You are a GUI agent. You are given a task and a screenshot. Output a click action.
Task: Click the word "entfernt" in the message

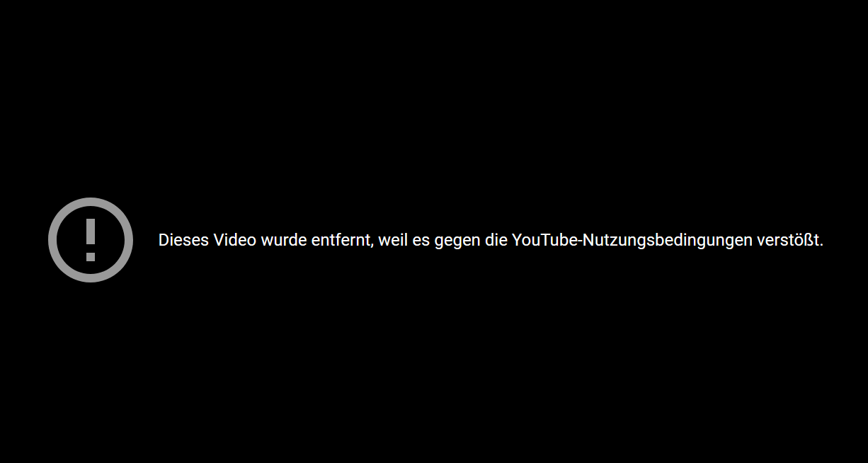(341, 241)
